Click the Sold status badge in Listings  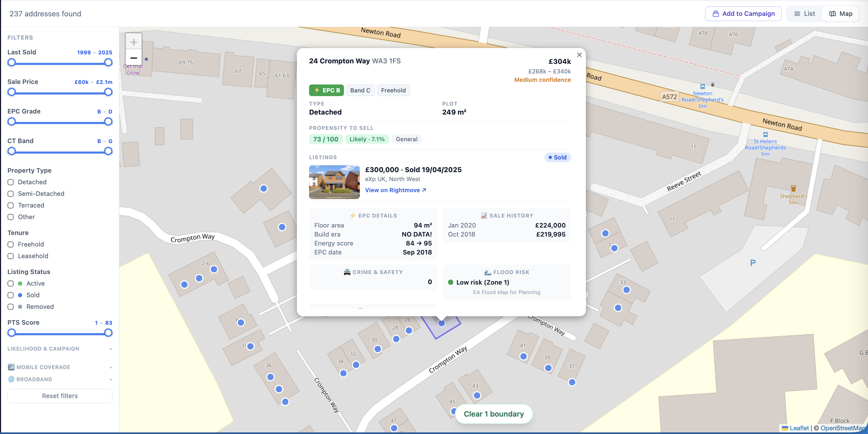click(557, 158)
